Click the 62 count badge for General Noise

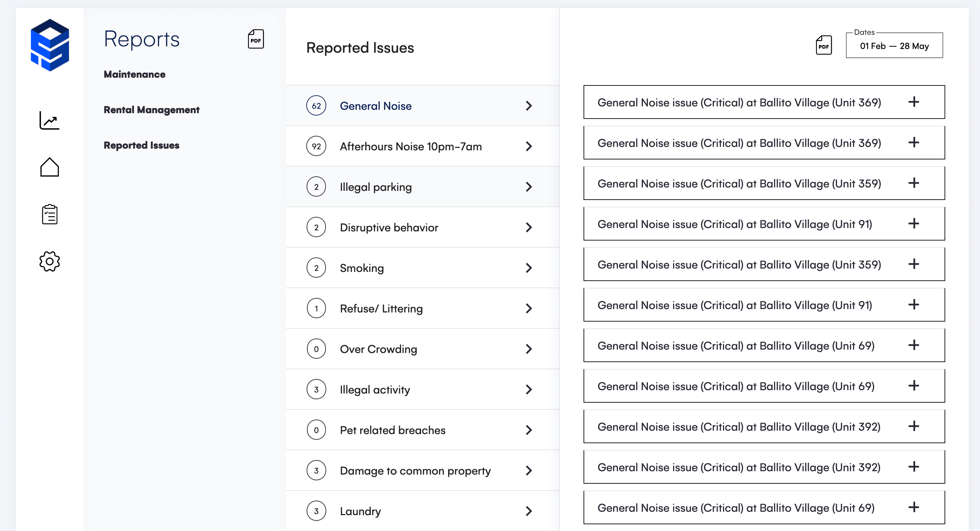point(316,105)
